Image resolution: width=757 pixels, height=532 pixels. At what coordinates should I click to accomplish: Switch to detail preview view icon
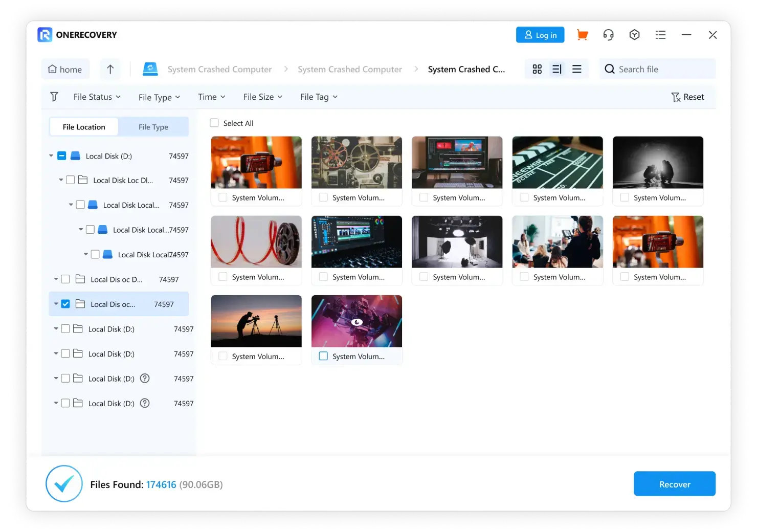557,69
